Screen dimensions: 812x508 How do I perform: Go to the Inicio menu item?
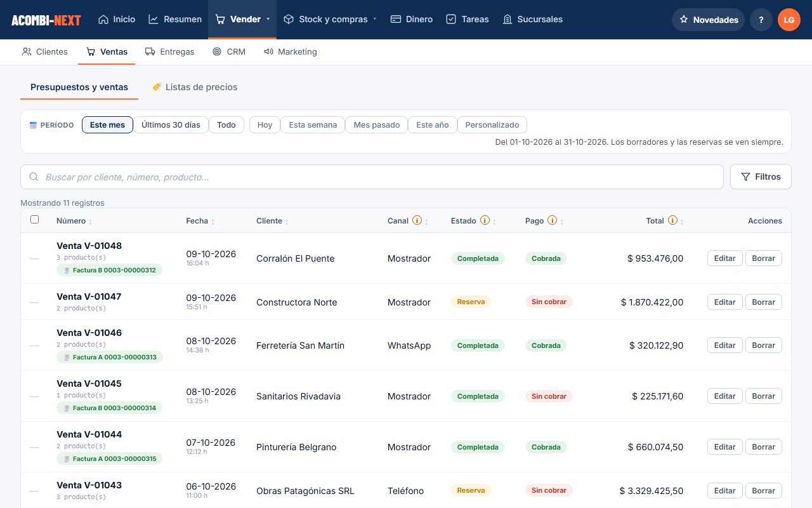pos(117,19)
